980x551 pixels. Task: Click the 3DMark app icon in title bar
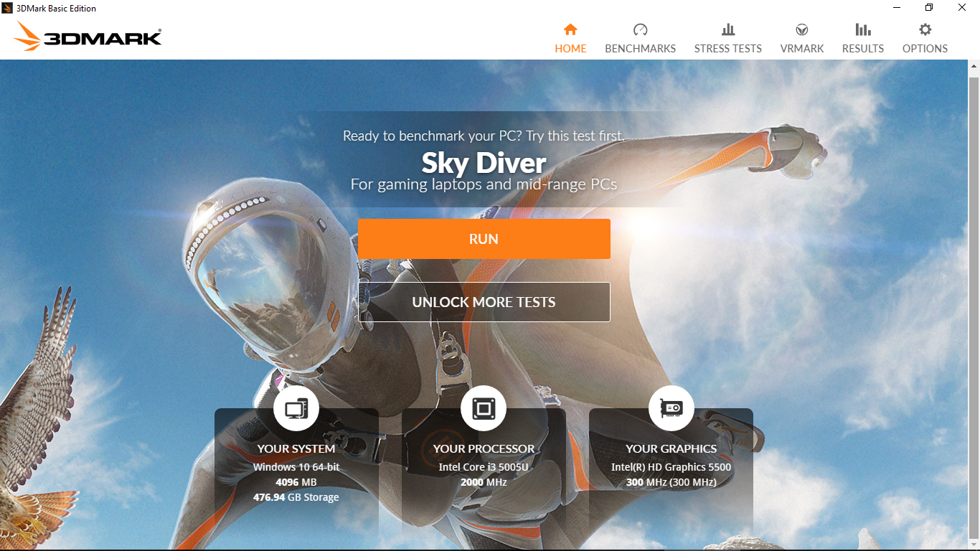pos(8,9)
